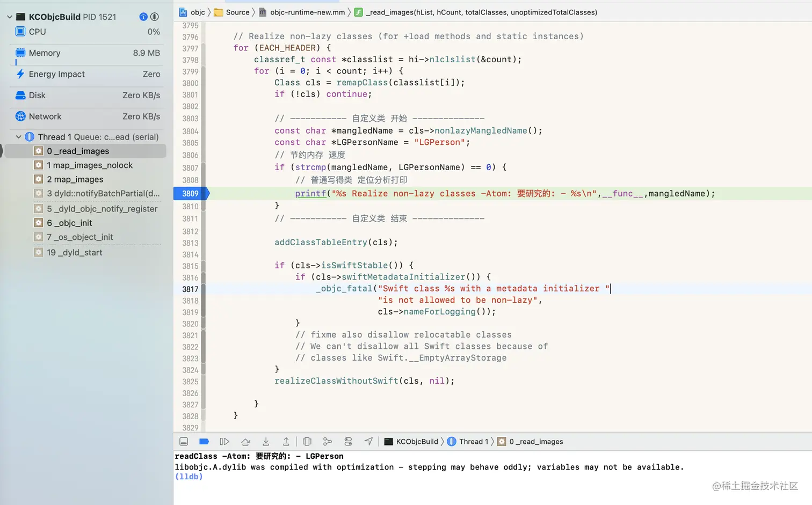This screenshot has width=812, height=505.
Task: Open Thread 1 in the debug bar path
Action: (468, 442)
